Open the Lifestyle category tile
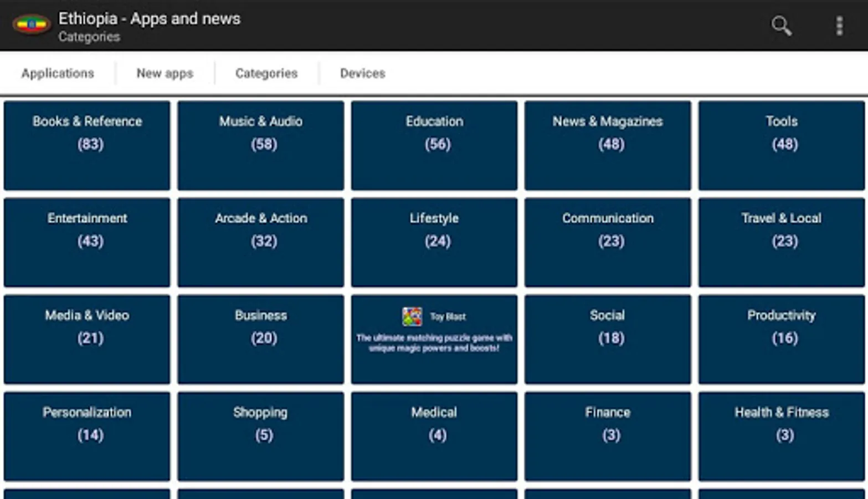The image size is (868, 499). point(434,242)
